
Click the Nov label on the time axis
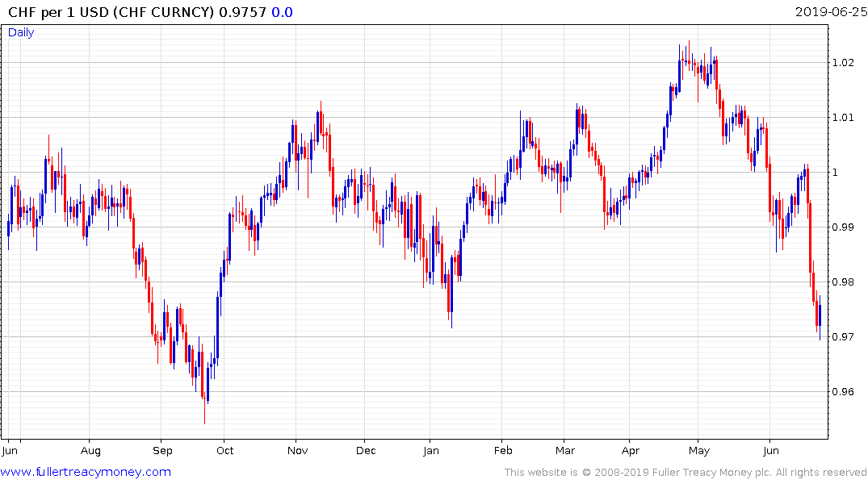(297, 451)
